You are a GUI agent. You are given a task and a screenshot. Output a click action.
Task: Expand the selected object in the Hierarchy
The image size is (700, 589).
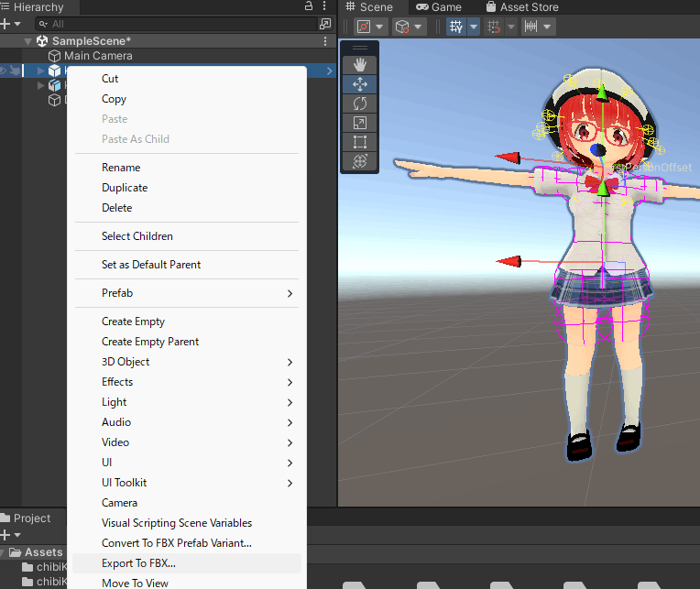click(x=40, y=71)
